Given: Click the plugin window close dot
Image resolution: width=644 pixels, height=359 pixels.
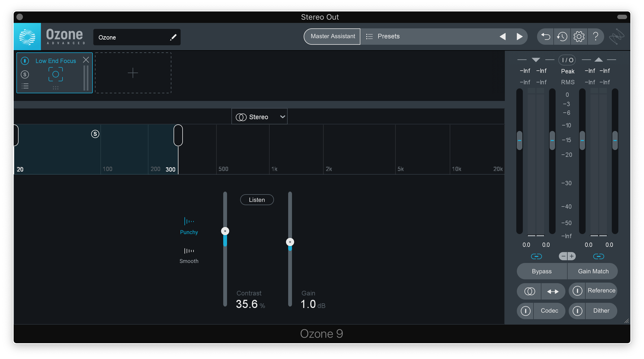Looking at the screenshot, I should pyautogui.click(x=20, y=17).
